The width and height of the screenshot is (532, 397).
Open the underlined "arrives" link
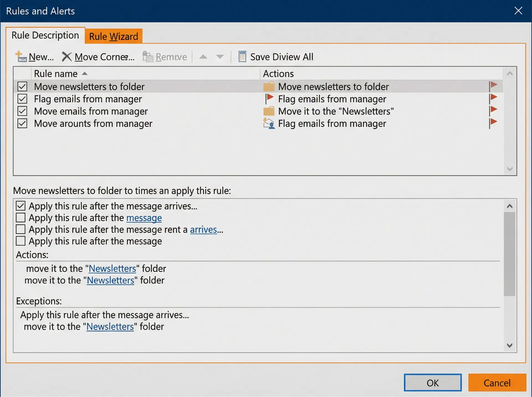click(203, 230)
